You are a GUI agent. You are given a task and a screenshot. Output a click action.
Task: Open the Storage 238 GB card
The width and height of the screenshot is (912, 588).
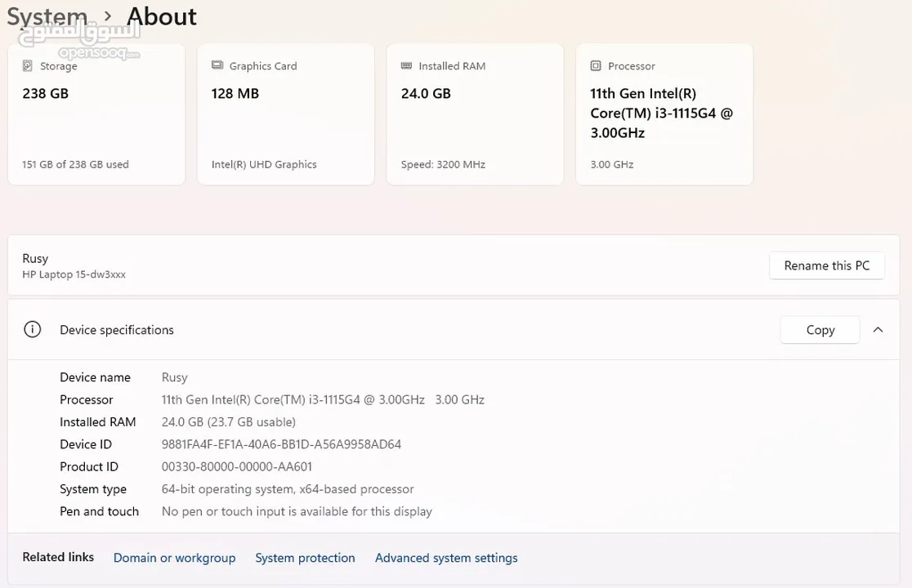pos(96,114)
